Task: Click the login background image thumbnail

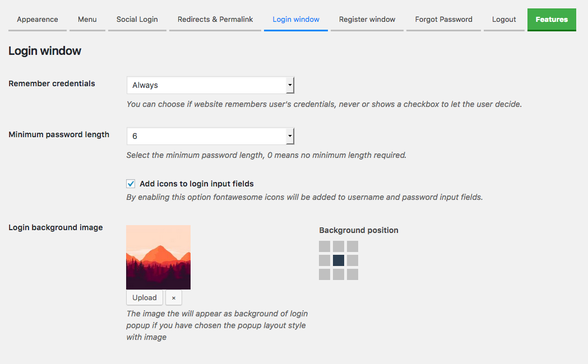Action: coord(159,257)
